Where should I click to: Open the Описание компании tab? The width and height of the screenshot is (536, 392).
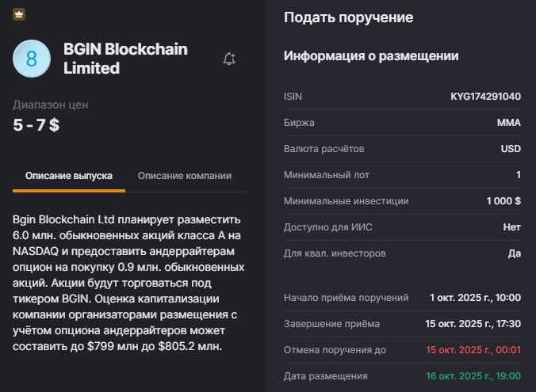pos(184,175)
